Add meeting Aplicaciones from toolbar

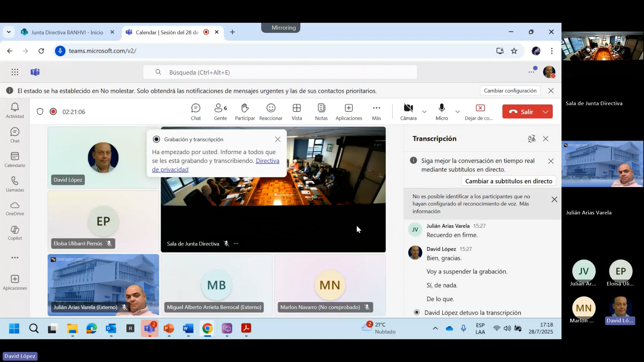pos(349,112)
